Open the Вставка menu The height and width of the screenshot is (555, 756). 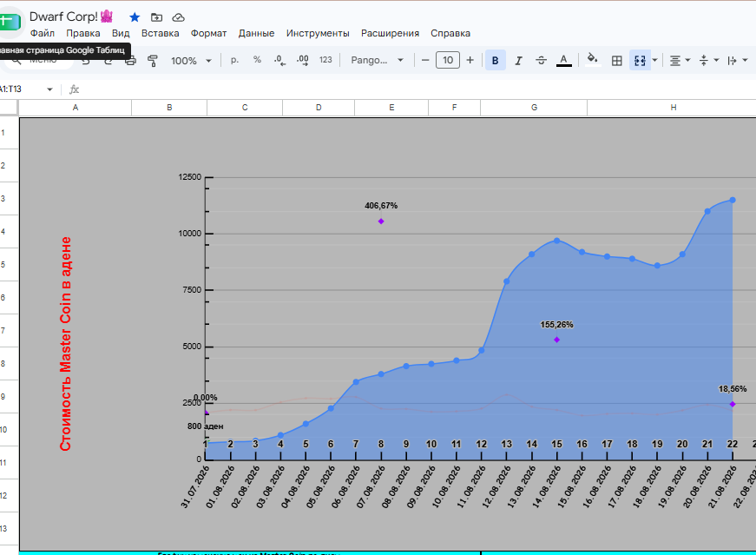[x=160, y=33]
